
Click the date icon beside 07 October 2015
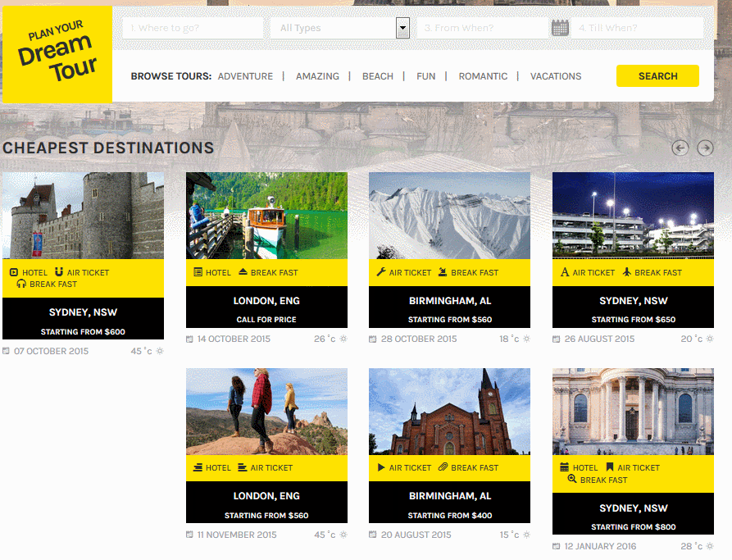[6, 351]
